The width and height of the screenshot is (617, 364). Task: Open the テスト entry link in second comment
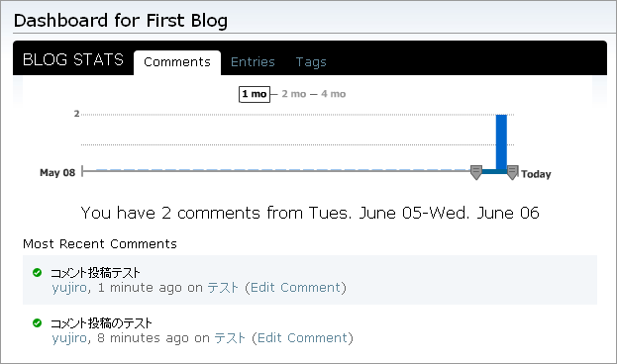click(230, 338)
